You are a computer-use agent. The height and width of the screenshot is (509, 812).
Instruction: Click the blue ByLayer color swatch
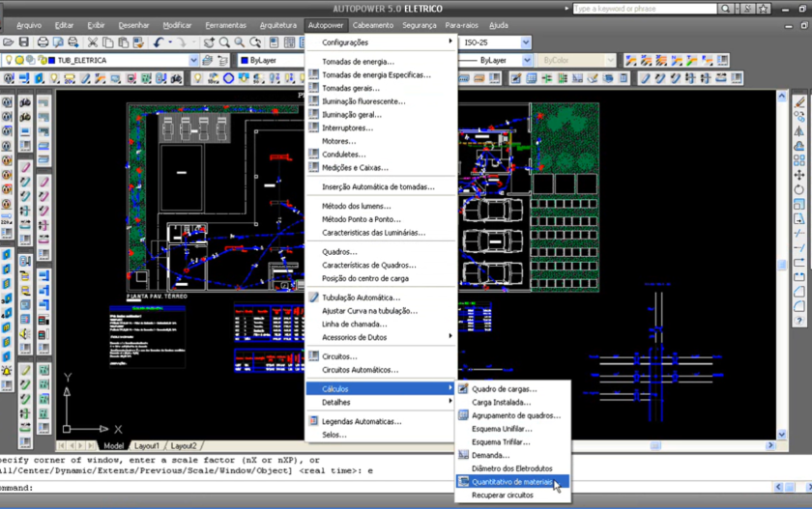pyautogui.click(x=244, y=60)
